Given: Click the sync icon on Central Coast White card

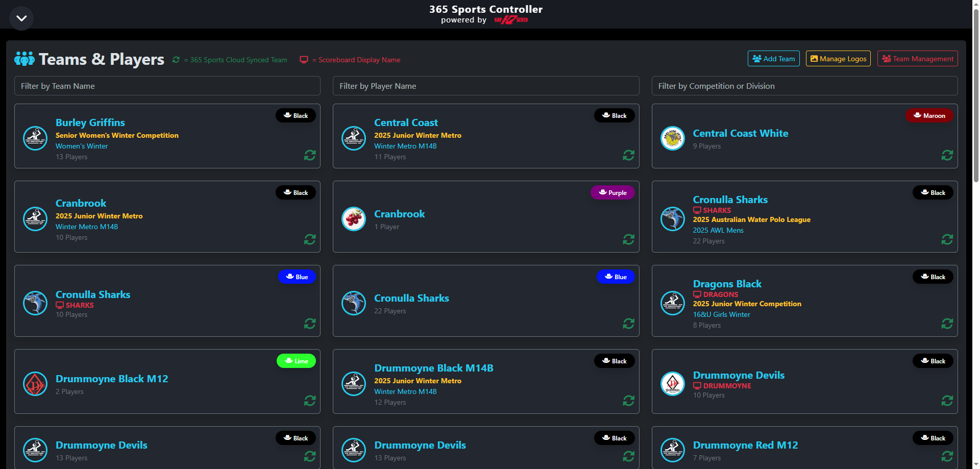Looking at the screenshot, I should (x=947, y=155).
